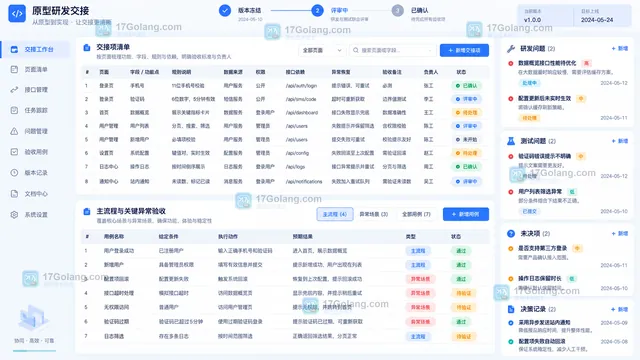Open 接口管理 link icon in sidebar
Image resolution: width=640 pixels, height=360 pixels.
(14, 89)
